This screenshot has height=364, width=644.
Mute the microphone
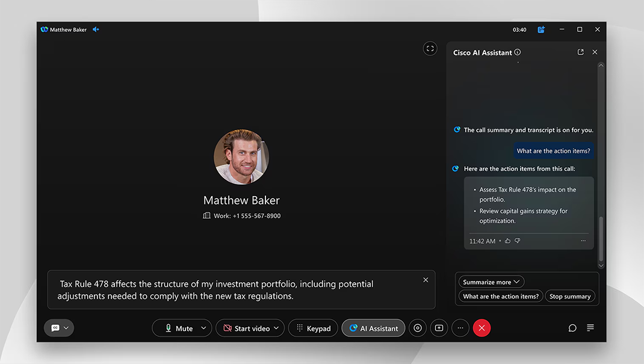(x=179, y=329)
